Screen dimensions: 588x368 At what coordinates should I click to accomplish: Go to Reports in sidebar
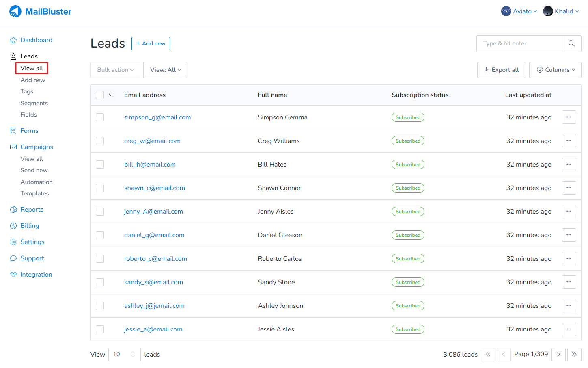tap(32, 210)
